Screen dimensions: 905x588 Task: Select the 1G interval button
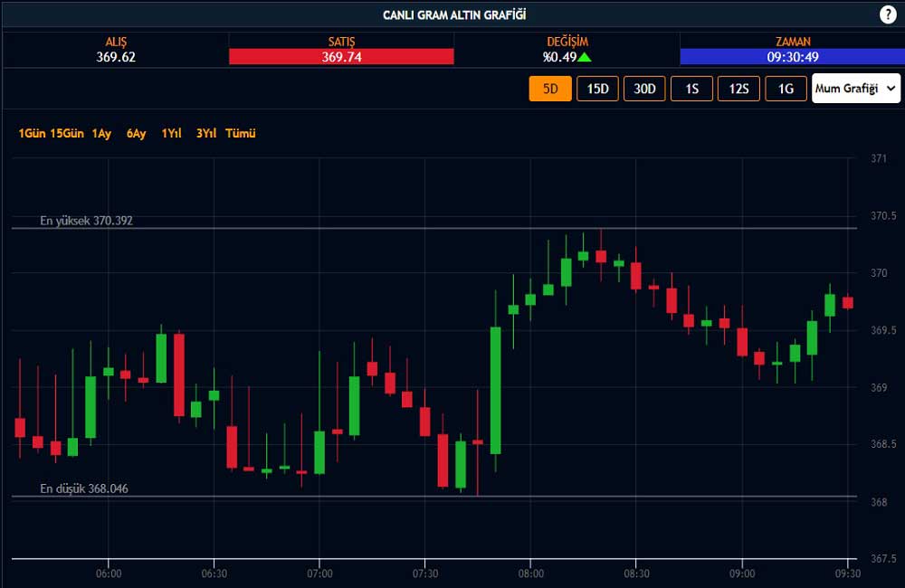click(786, 89)
